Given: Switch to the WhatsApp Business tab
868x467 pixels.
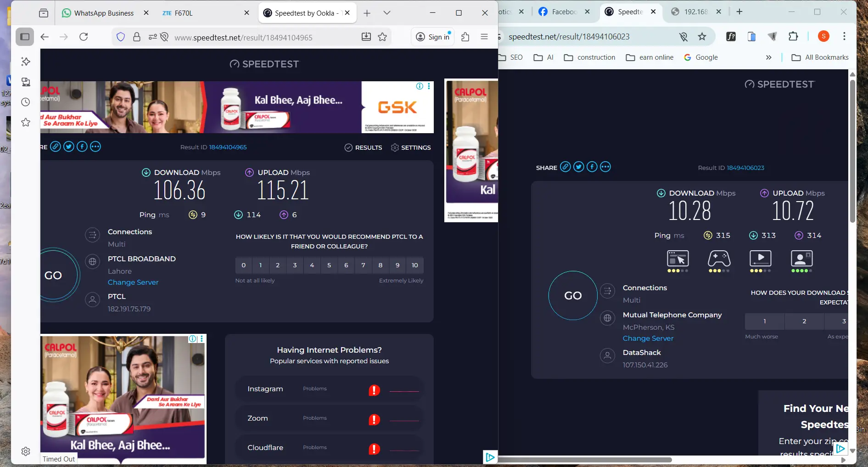Looking at the screenshot, I should pyautogui.click(x=104, y=13).
